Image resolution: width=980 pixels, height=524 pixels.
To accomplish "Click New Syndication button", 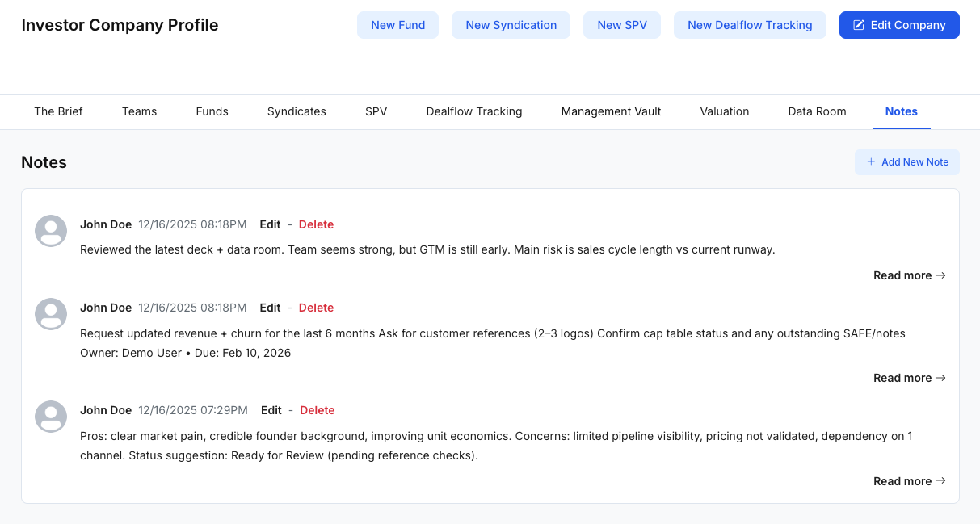I will pyautogui.click(x=511, y=25).
